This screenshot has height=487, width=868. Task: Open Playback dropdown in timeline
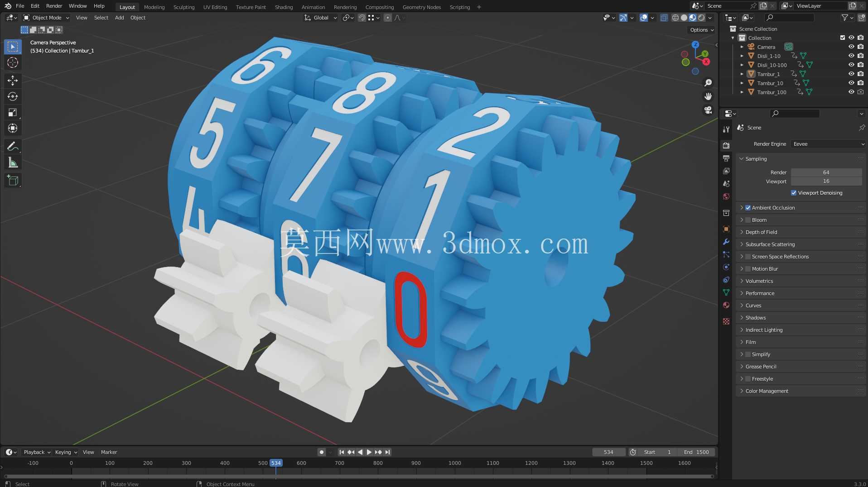coord(37,452)
